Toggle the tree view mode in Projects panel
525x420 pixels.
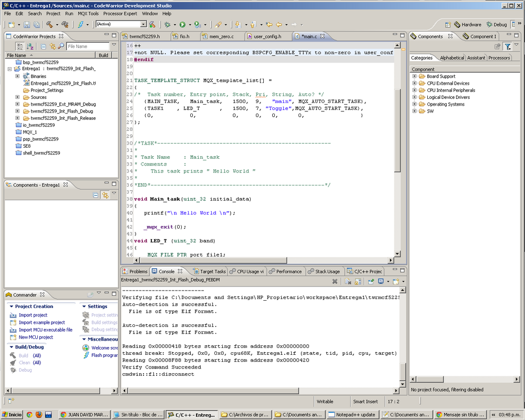point(20,46)
